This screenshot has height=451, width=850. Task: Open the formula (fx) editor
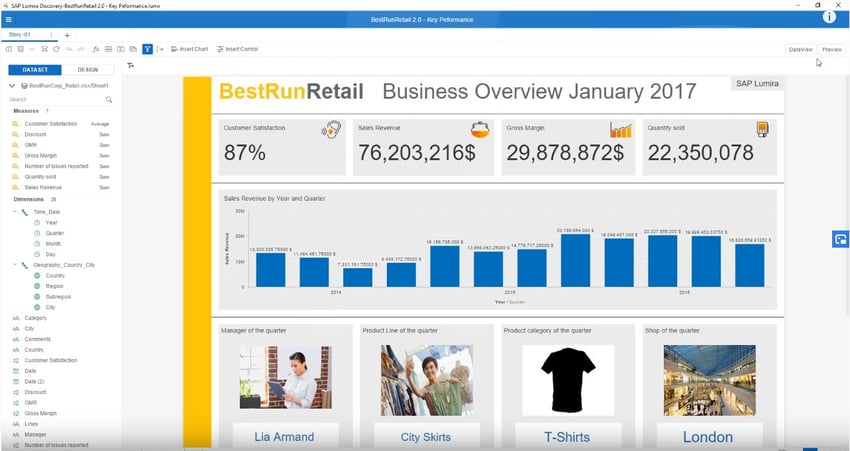[x=96, y=49]
